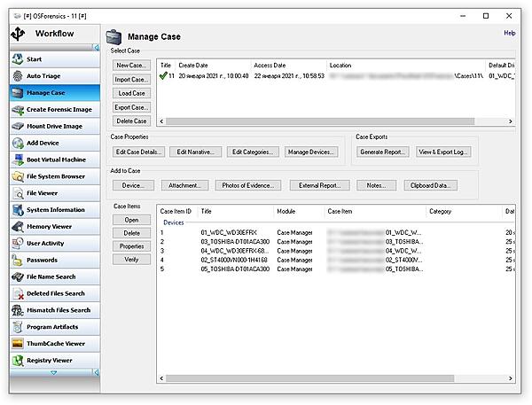The width and height of the screenshot is (532, 405).
Task: Open Registry Viewer icon
Action: (x=18, y=360)
